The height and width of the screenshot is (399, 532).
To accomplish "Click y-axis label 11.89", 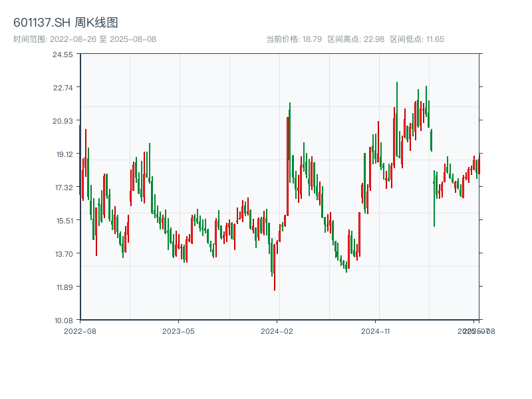I will (x=65, y=287).
